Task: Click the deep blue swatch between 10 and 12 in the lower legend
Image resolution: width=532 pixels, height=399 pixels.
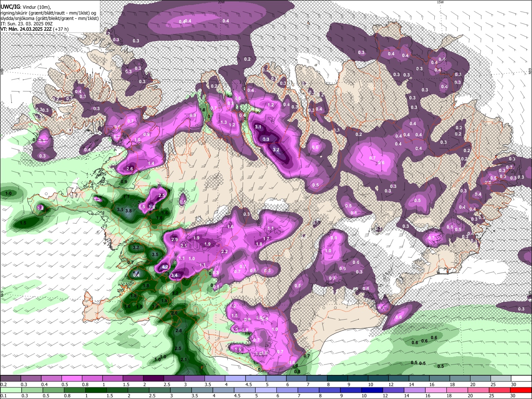Action: click(x=372, y=390)
